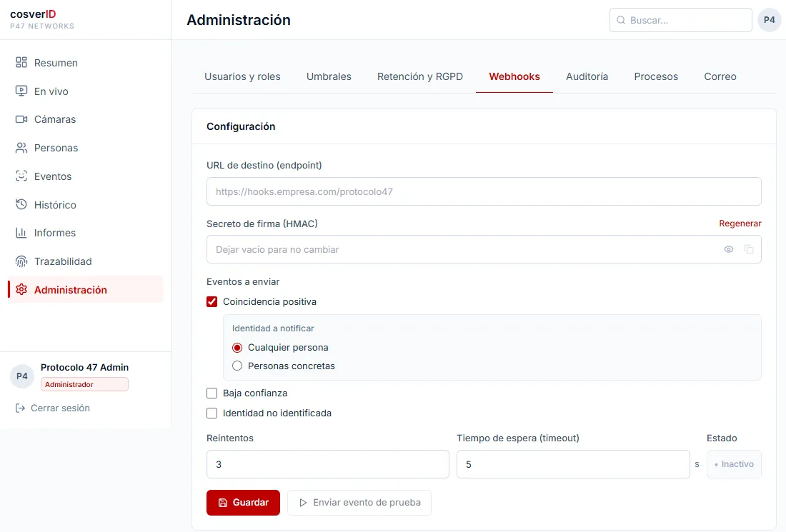Click the Administrador role badge
Image resolution: width=786 pixels, height=532 pixels.
pyautogui.click(x=84, y=384)
